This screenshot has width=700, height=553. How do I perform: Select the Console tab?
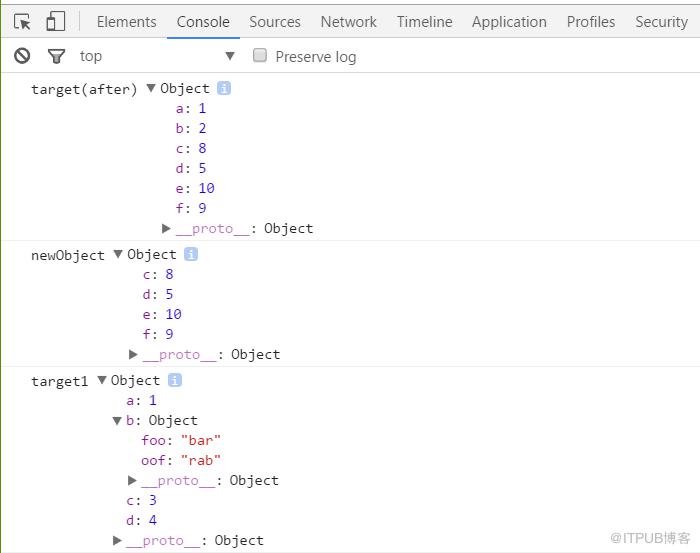[203, 22]
